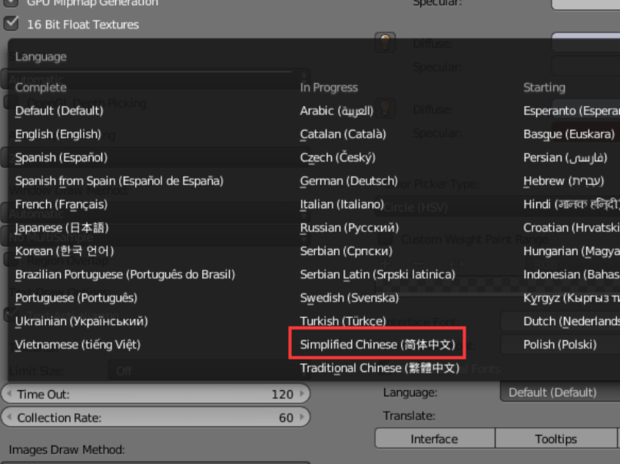
Task: Select Hindi language entry
Action: [571, 204]
